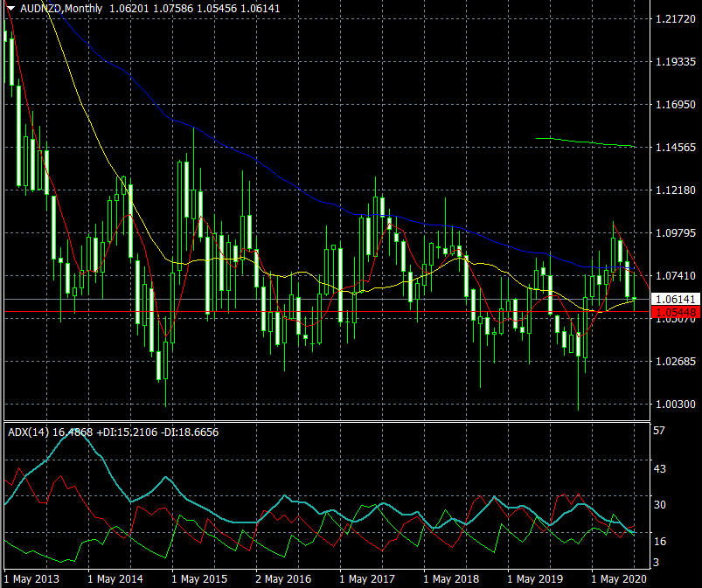Click the 1.12180 price axis value
Viewport: 702px width, 588px height.
point(676,190)
